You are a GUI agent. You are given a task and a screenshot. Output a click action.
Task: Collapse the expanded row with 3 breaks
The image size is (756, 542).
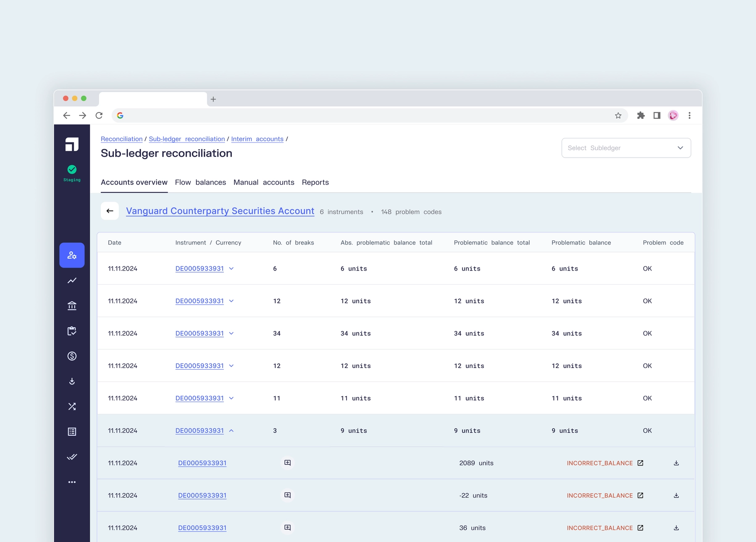point(231,431)
